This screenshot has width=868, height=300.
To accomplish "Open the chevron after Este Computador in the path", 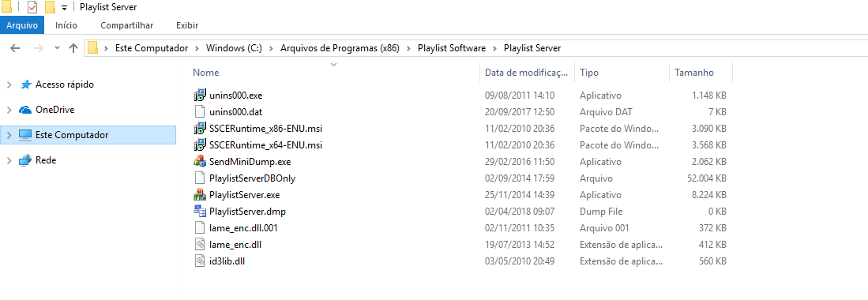I will click(x=197, y=48).
